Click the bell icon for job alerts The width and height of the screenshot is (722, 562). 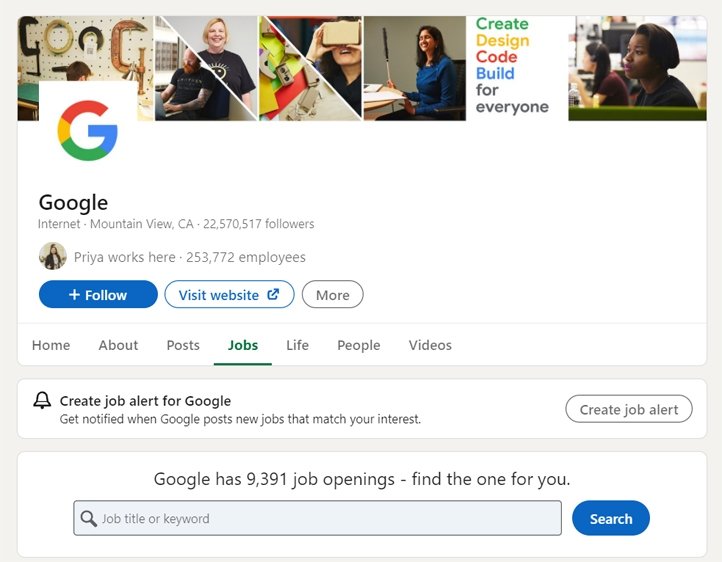pyautogui.click(x=42, y=401)
